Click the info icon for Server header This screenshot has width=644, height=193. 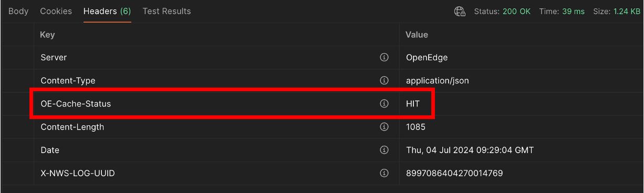384,58
